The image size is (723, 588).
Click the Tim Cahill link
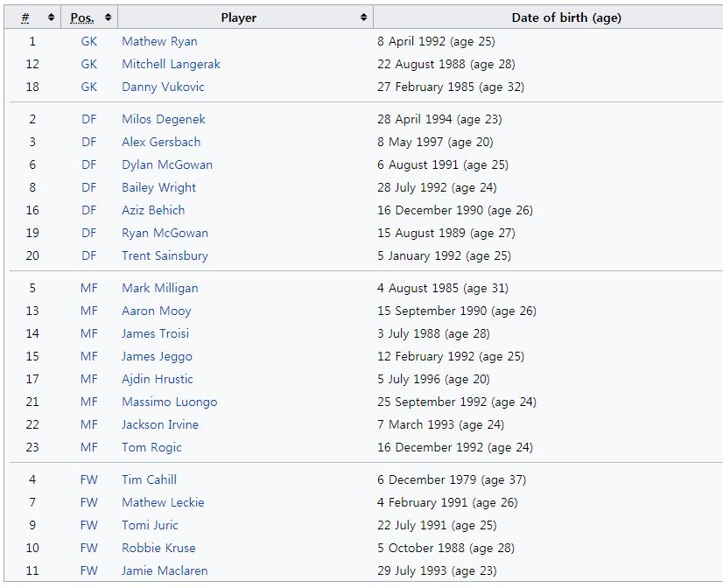149,479
